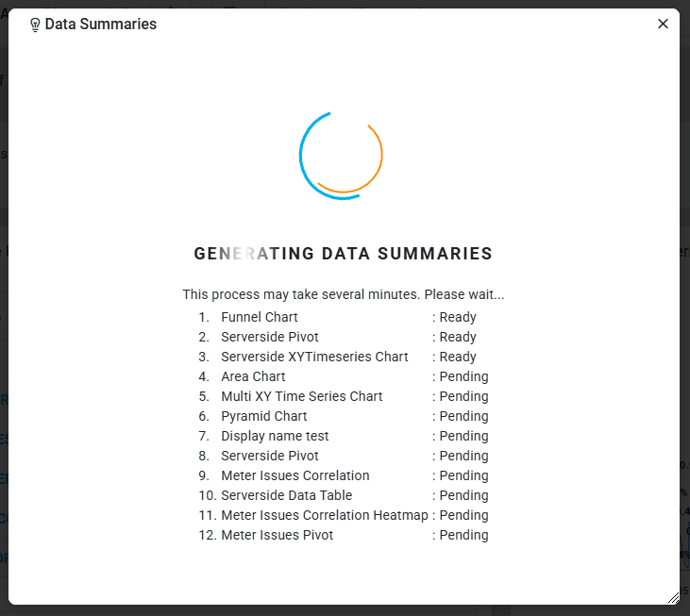The height and width of the screenshot is (616, 690).
Task: Select the Meter Issues Pivot entry
Action: coord(278,535)
